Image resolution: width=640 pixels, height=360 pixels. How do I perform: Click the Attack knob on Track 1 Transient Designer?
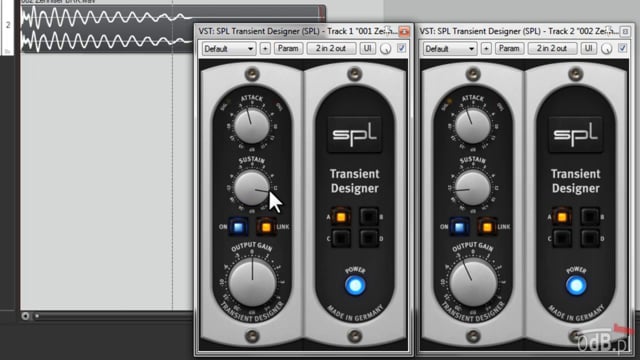[252, 125]
